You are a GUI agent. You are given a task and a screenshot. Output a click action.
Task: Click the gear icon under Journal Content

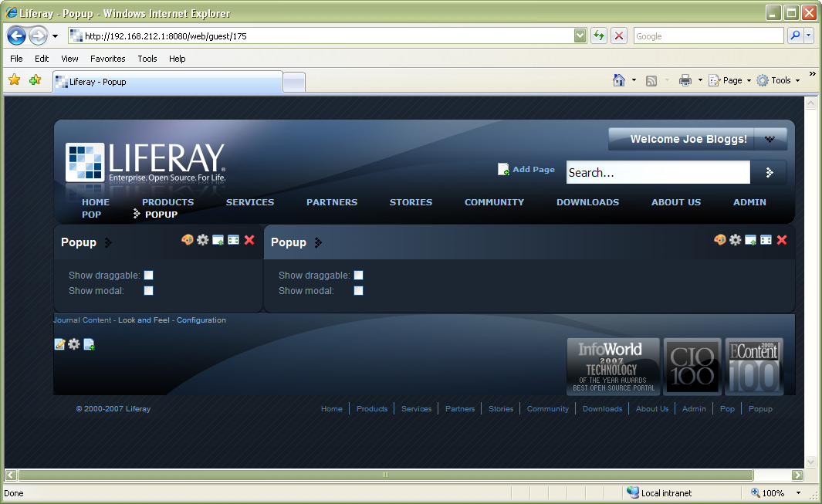[x=74, y=344]
